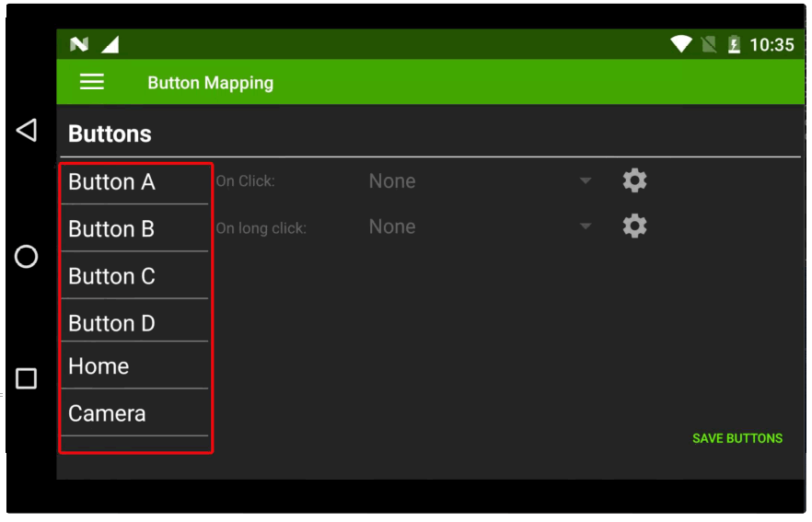Click the On Click label

[246, 180]
